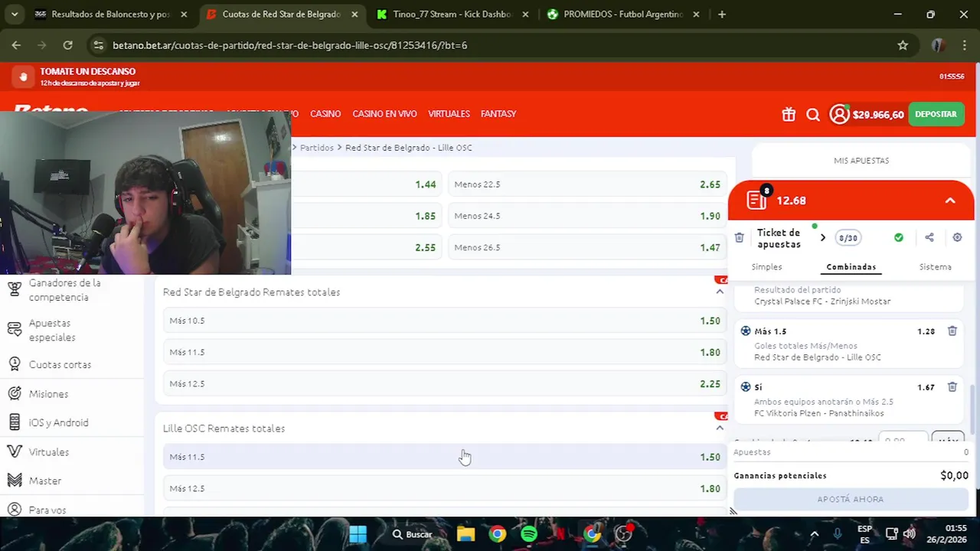This screenshot has height=551, width=980.
Task: Bookmark this page with star icon
Action: click(903, 45)
